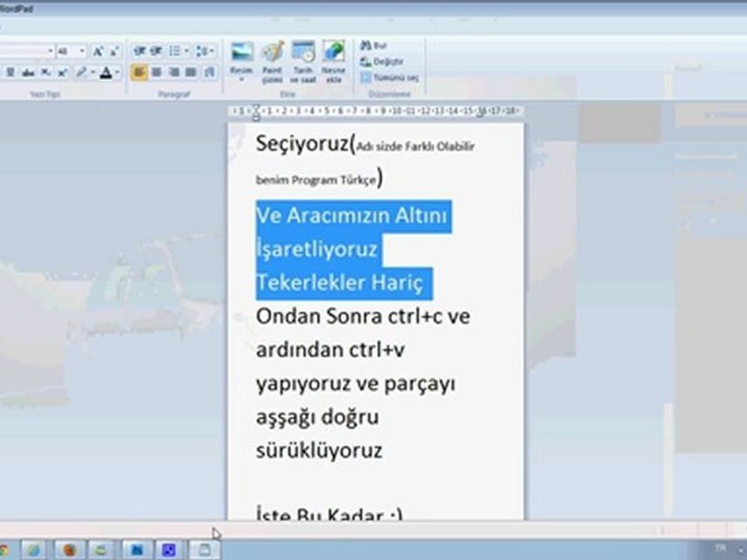Screen dimensions: 747x560
Task: Click the line spacing icon
Action: point(202,51)
